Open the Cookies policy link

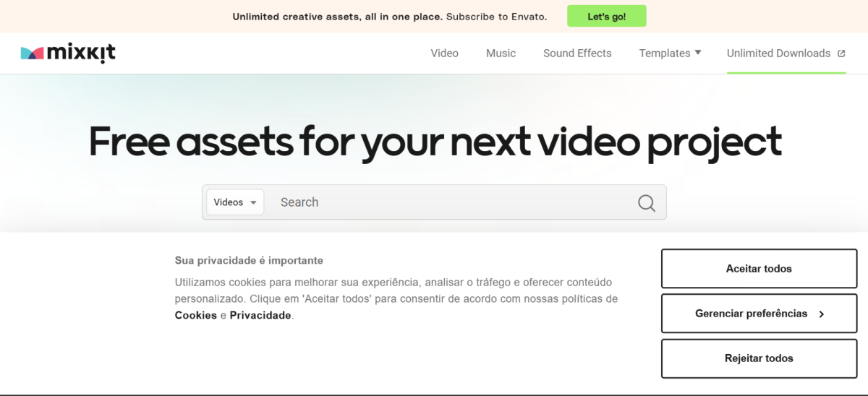pyautogui.click(x=196, y=315)
